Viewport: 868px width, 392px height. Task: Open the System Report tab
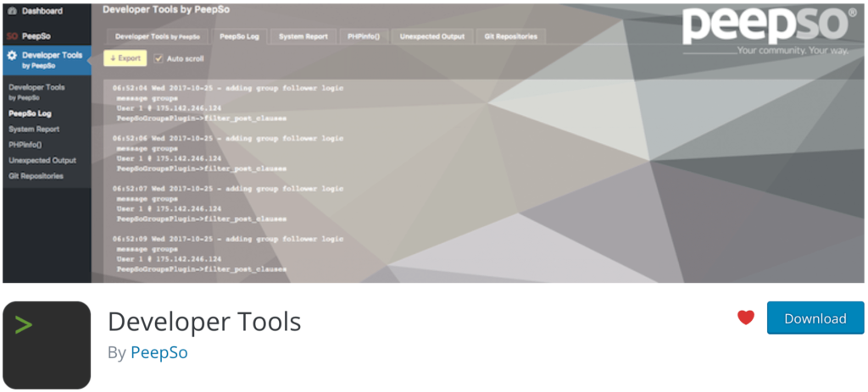coord(303,36)
